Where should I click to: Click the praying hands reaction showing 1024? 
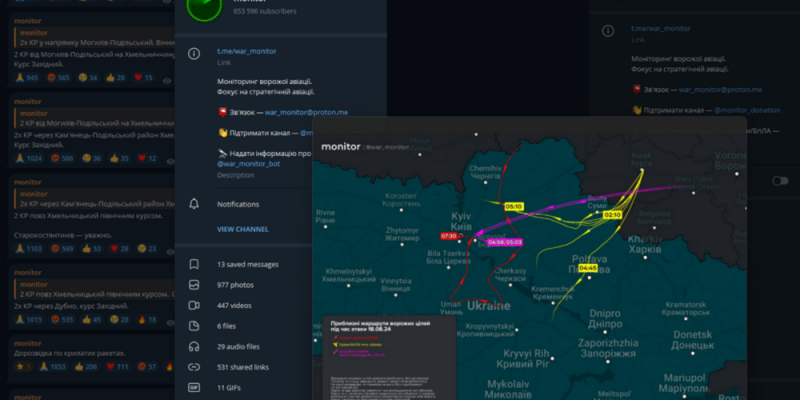tap(29, 158)
